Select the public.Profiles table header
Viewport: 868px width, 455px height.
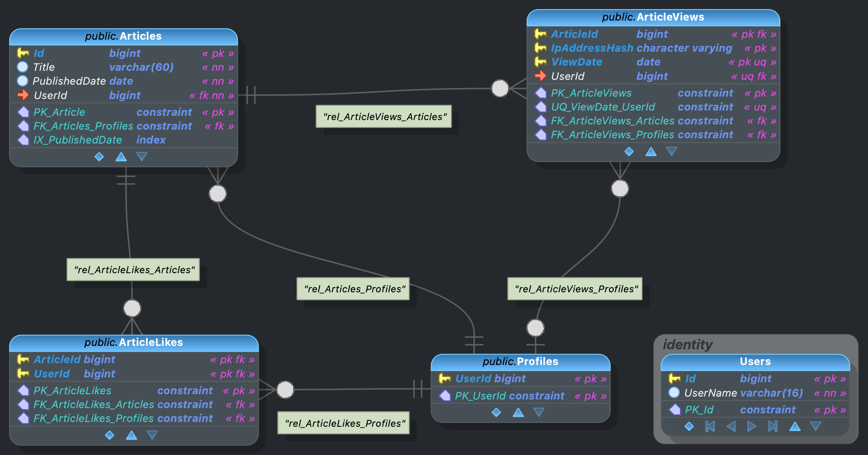tap(521, 362)
